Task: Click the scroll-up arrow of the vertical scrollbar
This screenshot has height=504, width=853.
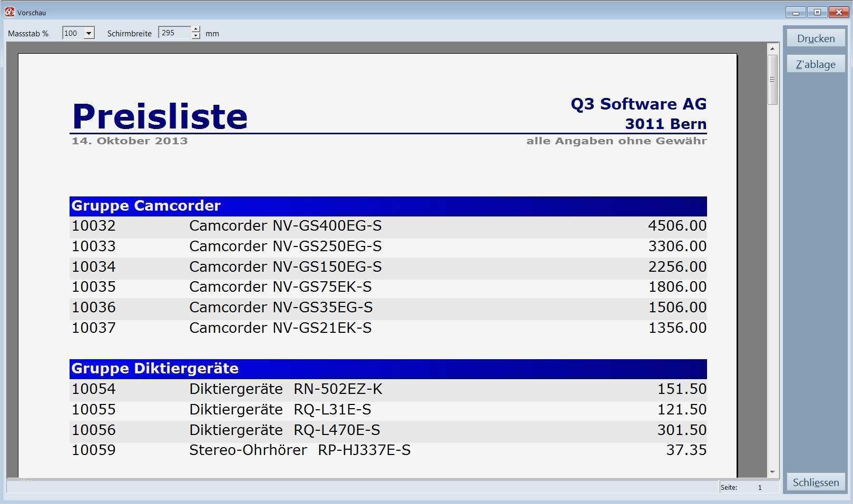Action: point(772,48)
